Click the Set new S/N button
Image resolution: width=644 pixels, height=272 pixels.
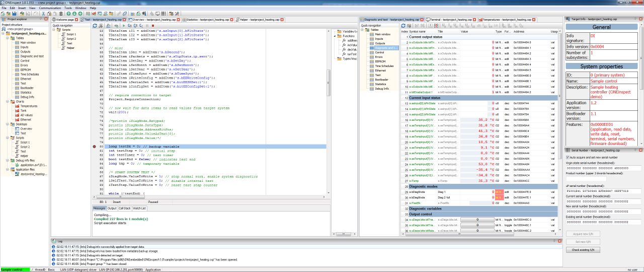coord(583,242)
